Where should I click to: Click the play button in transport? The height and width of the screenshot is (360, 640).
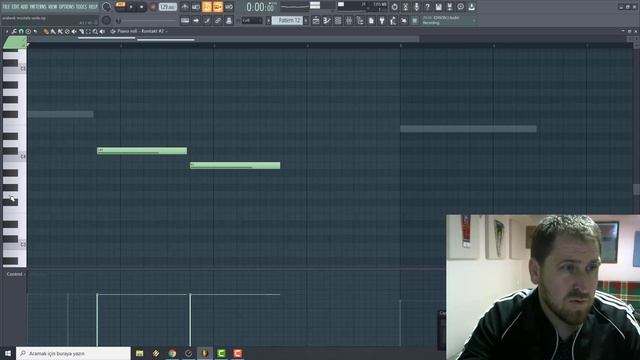coord(131,7)
